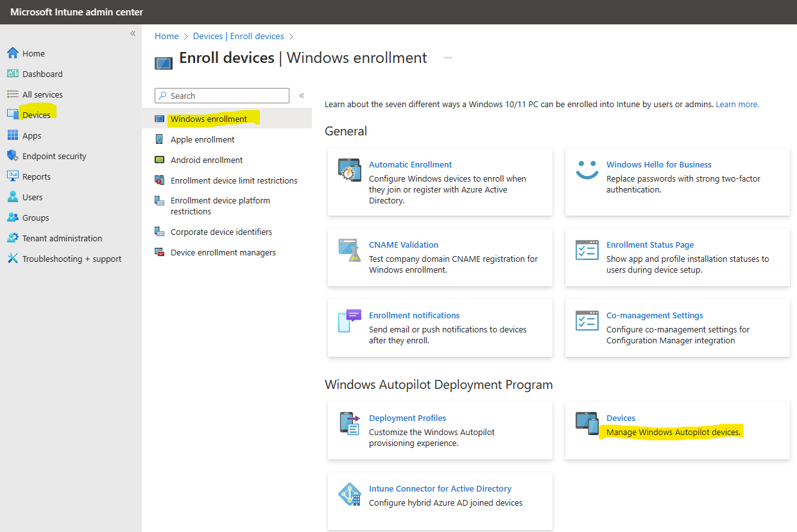Open the CNAME Validation link
The image size is (797, 532).
pos(404,245)
